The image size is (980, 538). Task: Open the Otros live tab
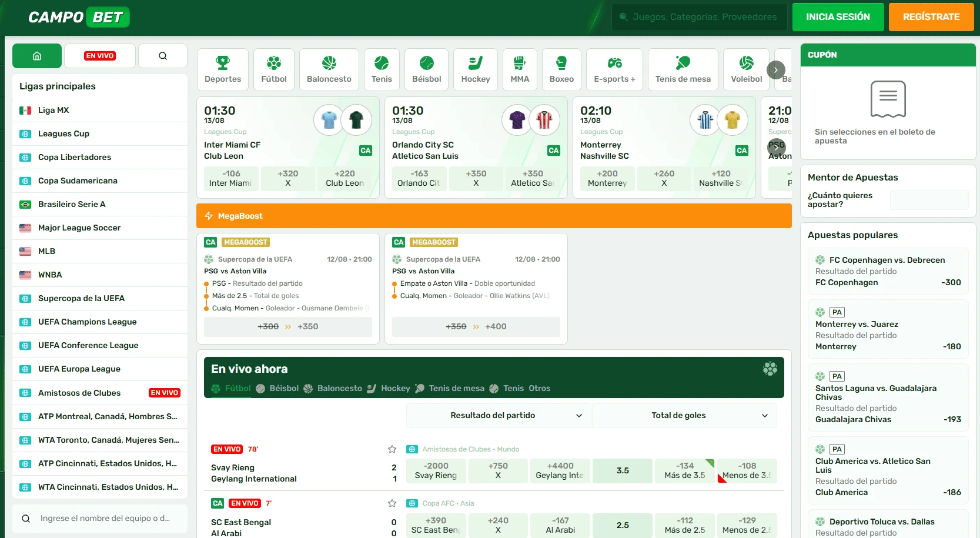pyautogui.click(x=540, y=389)
